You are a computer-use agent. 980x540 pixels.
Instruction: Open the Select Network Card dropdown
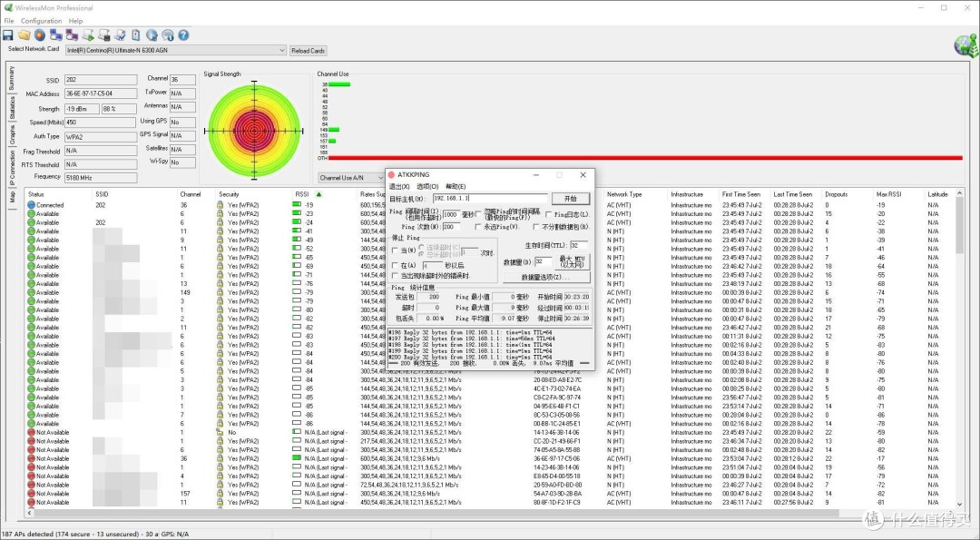click(x=176, y=51)
